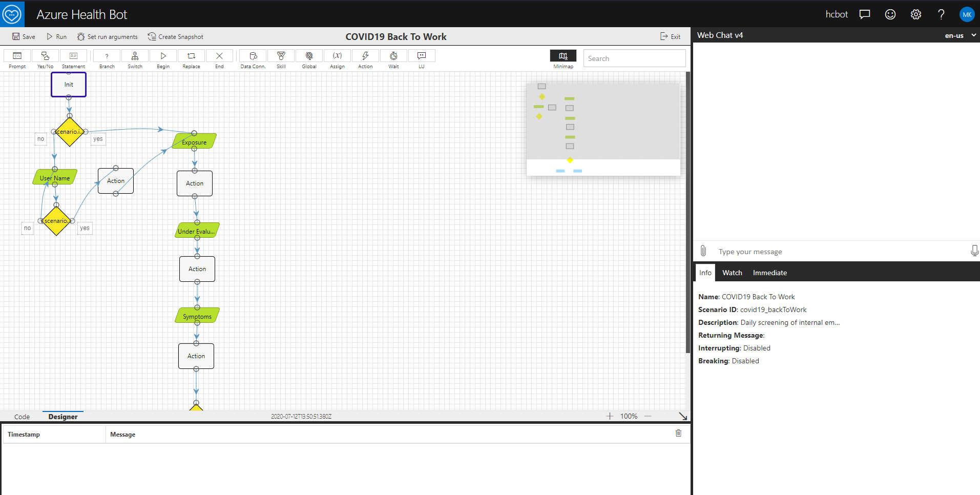Run the scenario
This screenshot has height=495, width=980.
[56, 36]
